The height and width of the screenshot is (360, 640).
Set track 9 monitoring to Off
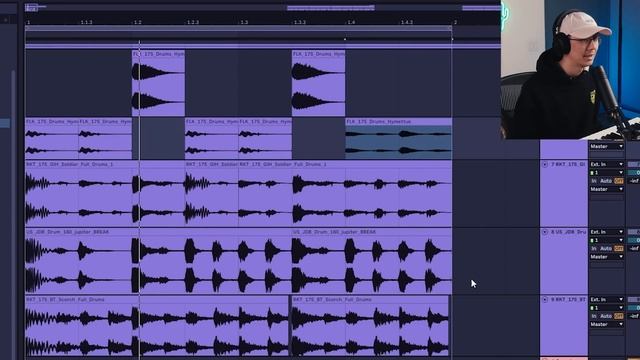click(619, 316)
